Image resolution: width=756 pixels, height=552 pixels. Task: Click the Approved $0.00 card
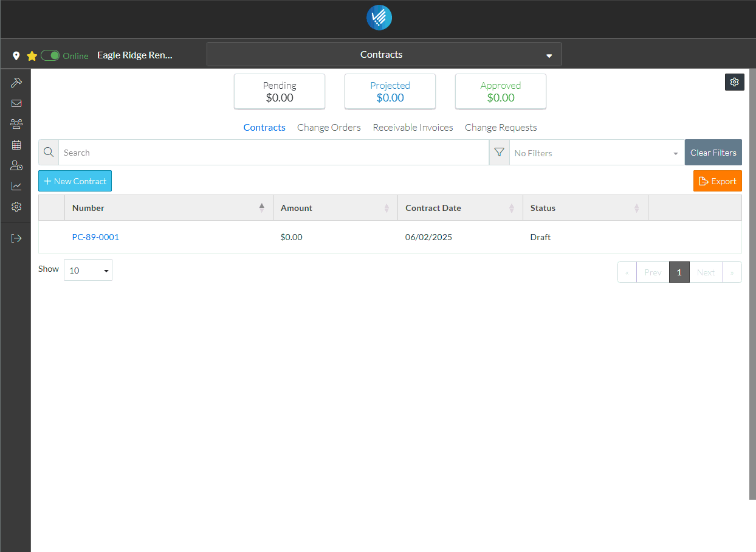(501, 92)
